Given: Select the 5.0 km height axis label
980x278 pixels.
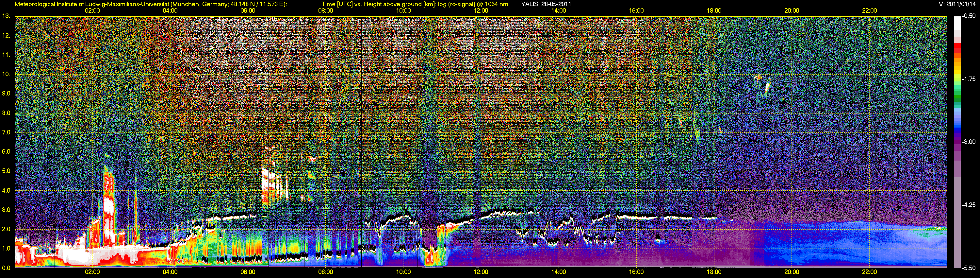Looking at the screenshot, I should [x=6, y=171].
